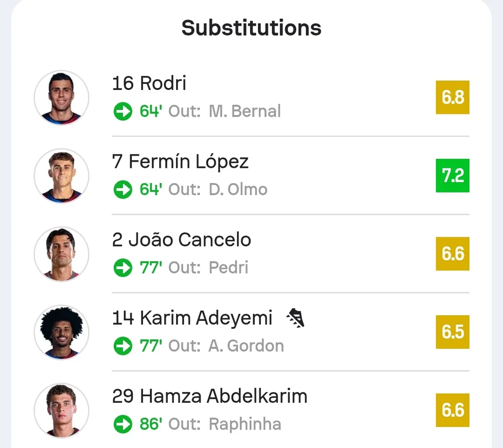Open the 16 Rodri player name
Image resolution: width=503 pixels, height=448 pixels.
[x=149, y=83]
